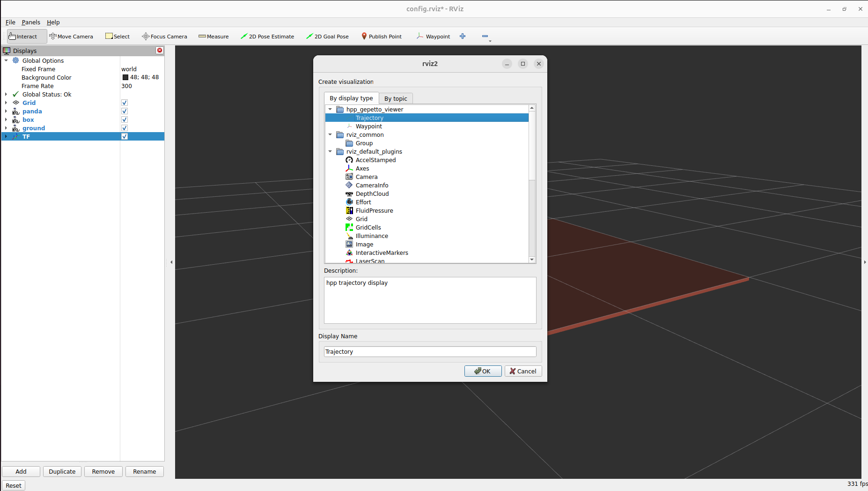Activate the Move Camera tool
Image resolution: width=868 pixels, height=491 pixels.
point(71,37)
